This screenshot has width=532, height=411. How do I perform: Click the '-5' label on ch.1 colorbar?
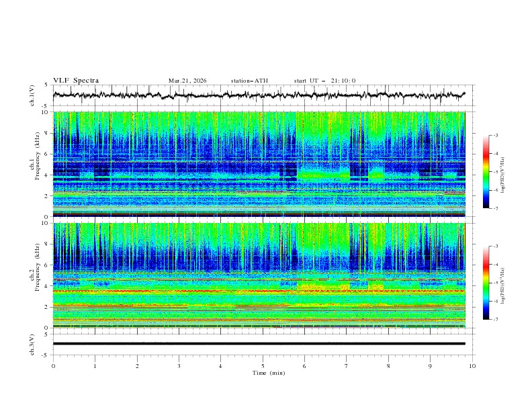[x=496, y=172]
